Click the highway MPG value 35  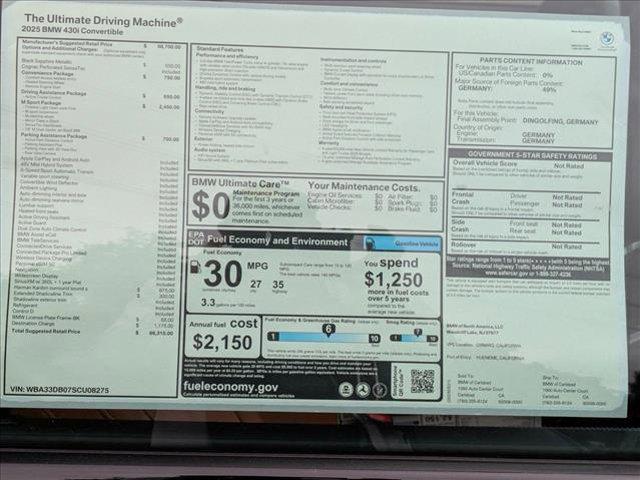(278, 284)
